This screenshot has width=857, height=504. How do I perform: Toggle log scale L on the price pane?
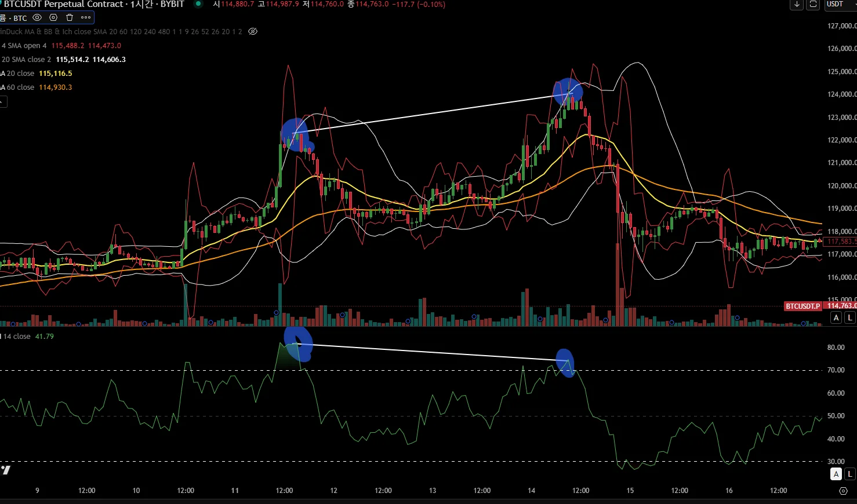(850, 317)
